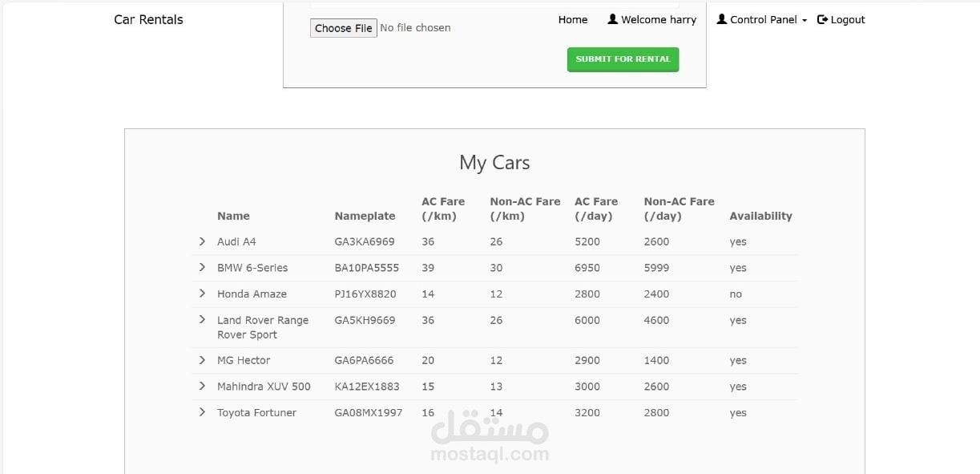Expand the Toyota Fortuner row chevron
This screenshot has width=980, height=474.
[x=202, y=412]
